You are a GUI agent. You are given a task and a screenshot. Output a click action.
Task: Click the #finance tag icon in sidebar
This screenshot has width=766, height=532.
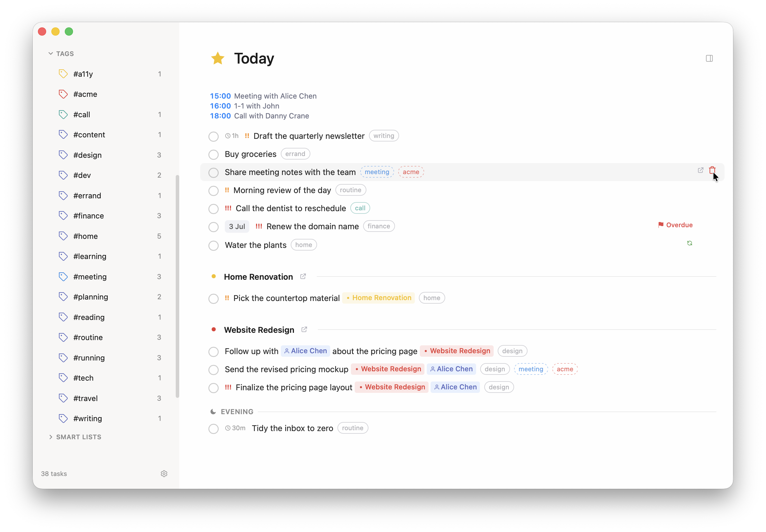pyautogui.click(x=63, y=216)
